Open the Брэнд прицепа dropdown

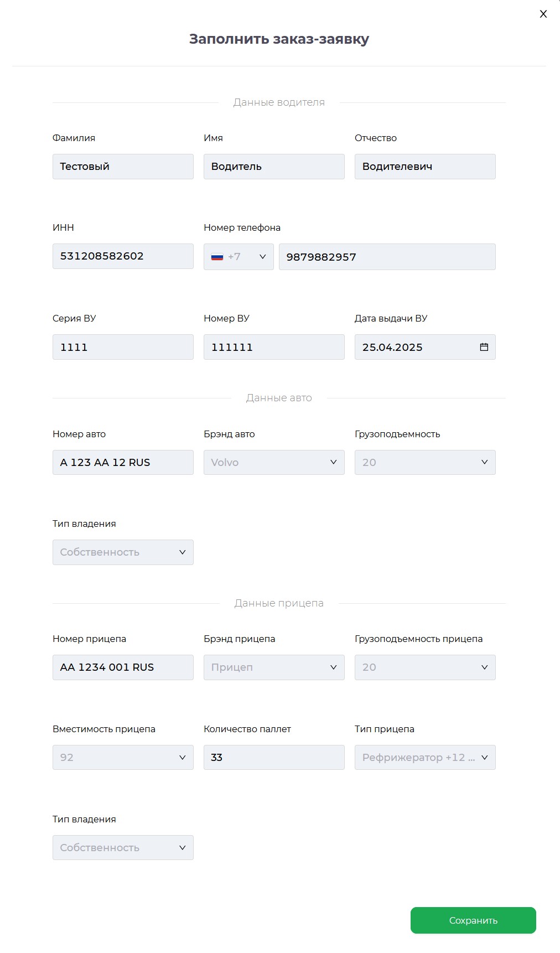(274, 667)
